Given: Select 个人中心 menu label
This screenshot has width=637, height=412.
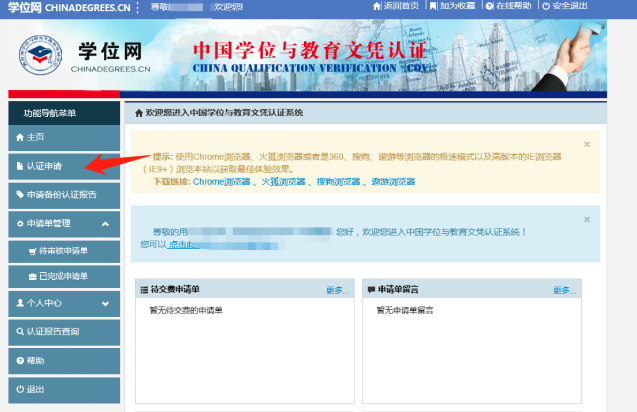Looking at the screenshot, I should 44,303.
